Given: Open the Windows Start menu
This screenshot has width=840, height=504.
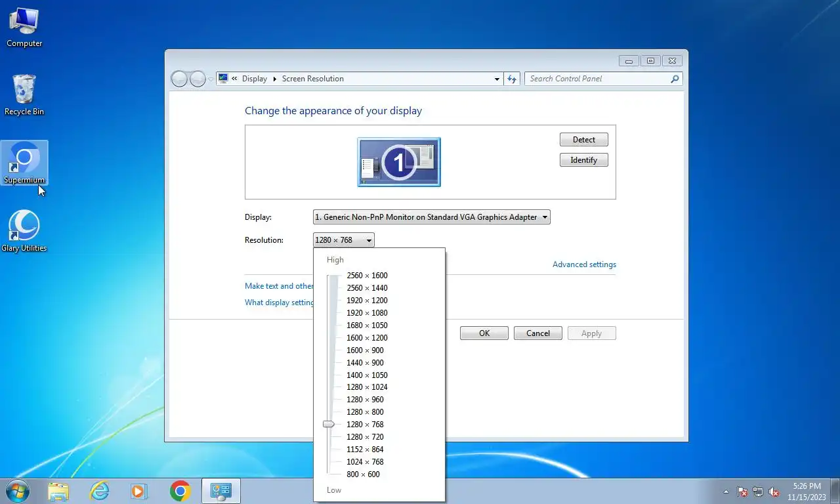Looking at the screenshot, I should click(17, 491).
